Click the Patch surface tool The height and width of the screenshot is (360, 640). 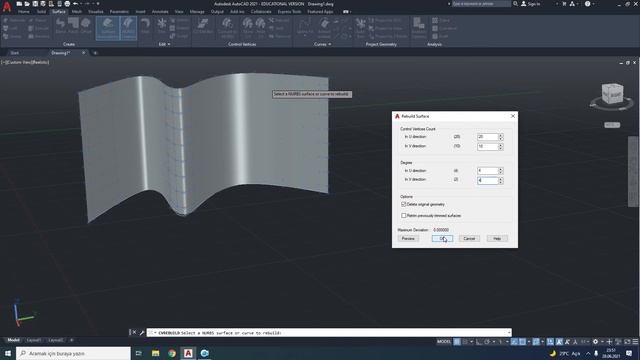click(73, 26)
